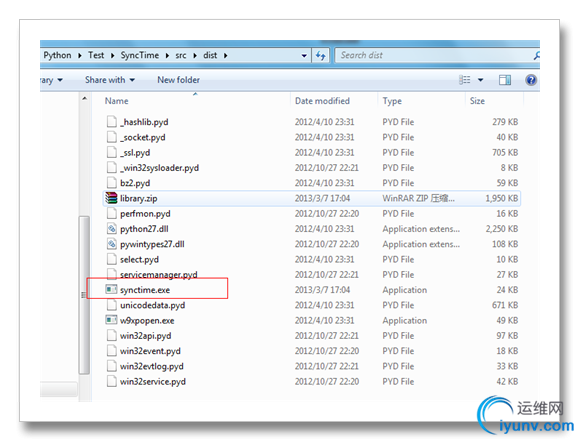
Task: Open the Include in library dropdown
Action: pyautogui.click(x=51, y=80)
